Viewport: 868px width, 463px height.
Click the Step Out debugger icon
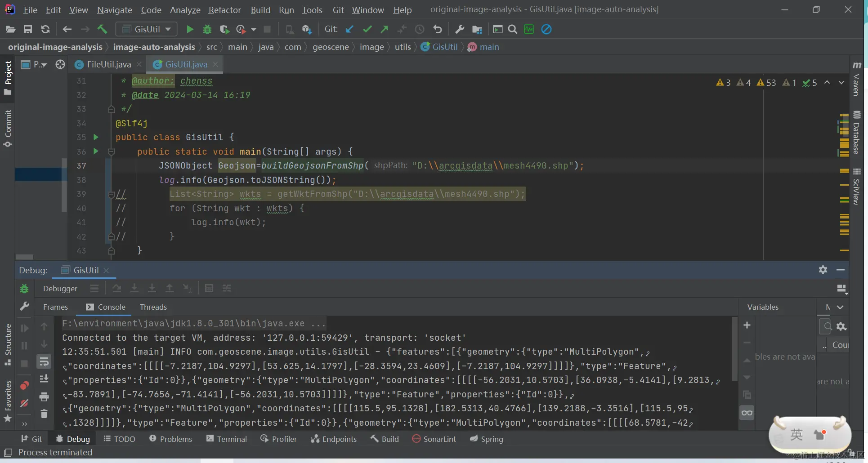click(170, 288)
